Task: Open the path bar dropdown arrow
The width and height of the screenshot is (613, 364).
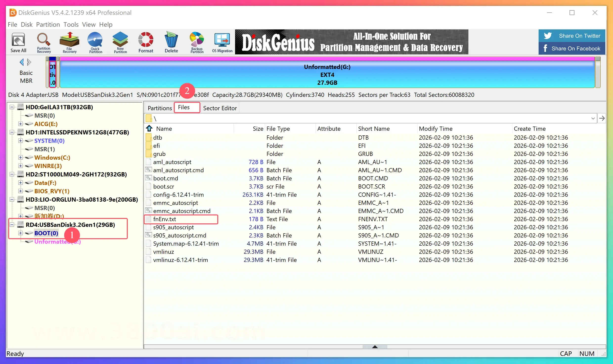Action: click(593, 118)
